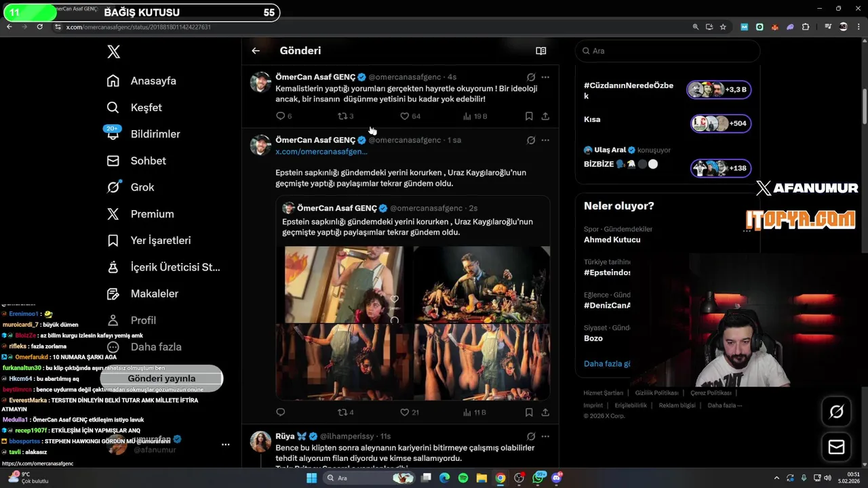
Task: Open Grok icon on the 1 sa tweet
Action: coord(531,140)
